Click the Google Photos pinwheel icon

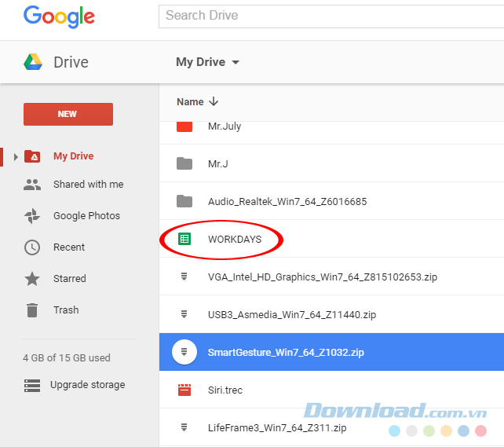click(32, 216)
